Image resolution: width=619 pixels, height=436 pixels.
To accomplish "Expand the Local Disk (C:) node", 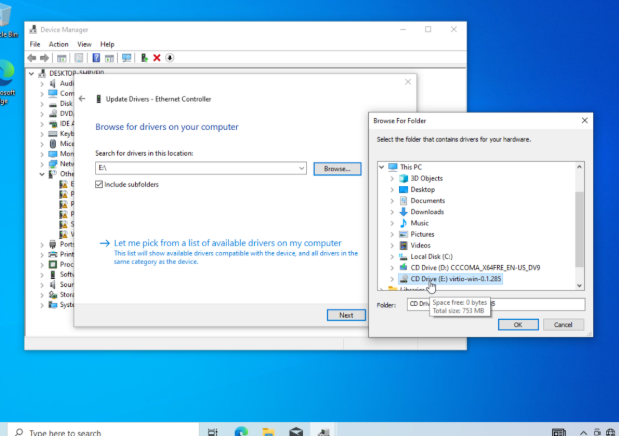I will (x=392, y=256).
